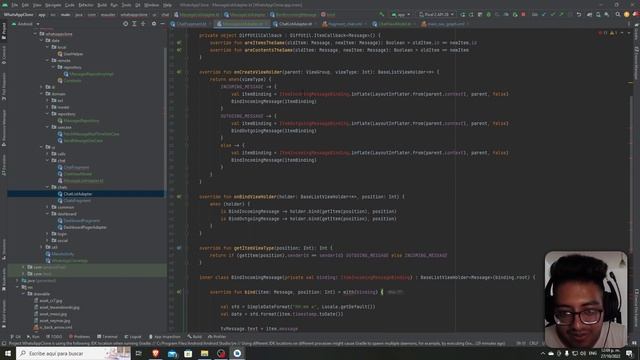Select DashboardPagerAdapter in project tree
The height and width of the screenshot is (360, 640).
pyautogui.click(x=84, y=227)
